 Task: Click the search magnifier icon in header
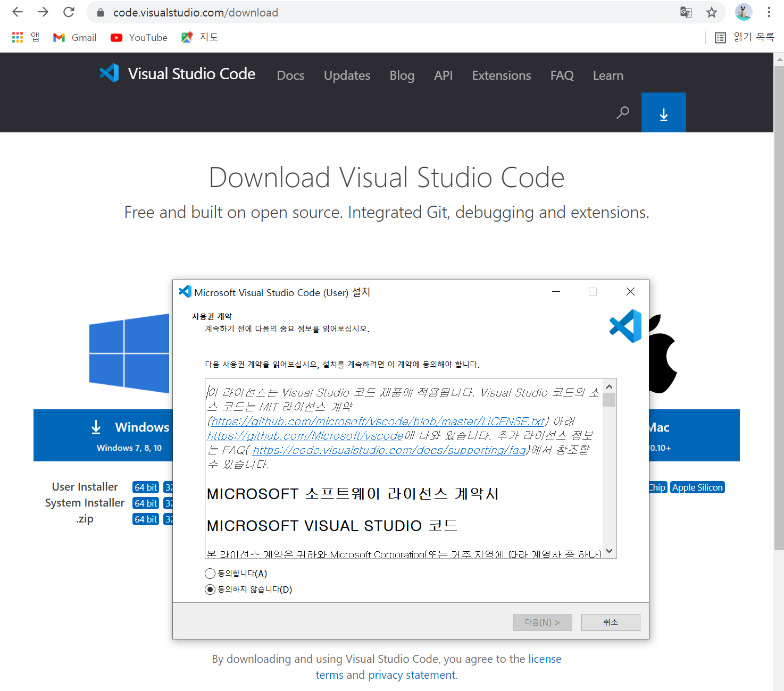point(623,113)
